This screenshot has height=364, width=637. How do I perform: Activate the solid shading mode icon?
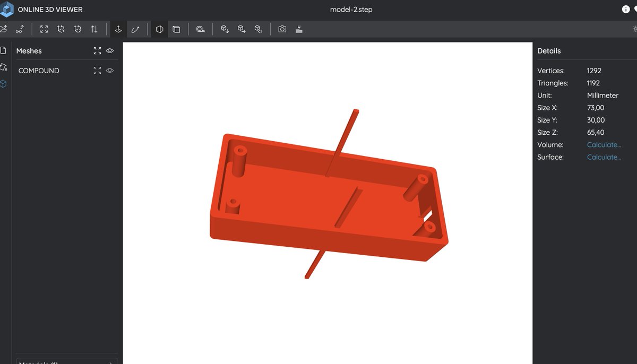(x=159, y=29)
